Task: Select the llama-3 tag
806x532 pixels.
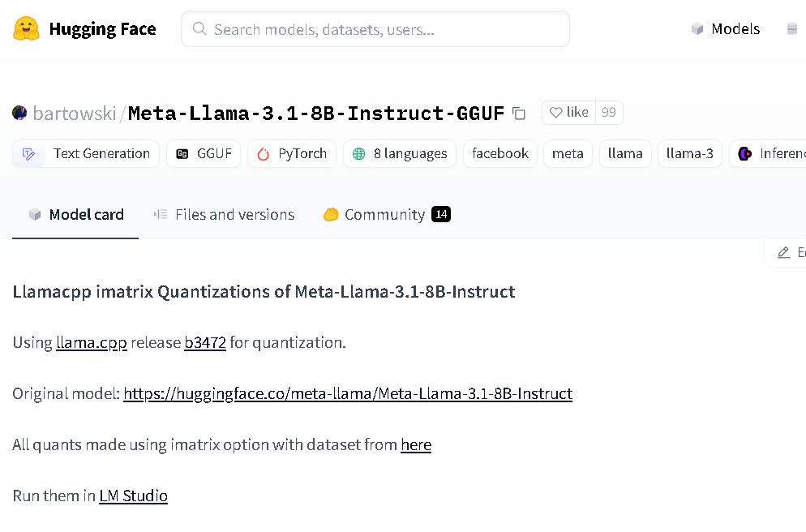Action: (x=689, y=154)
